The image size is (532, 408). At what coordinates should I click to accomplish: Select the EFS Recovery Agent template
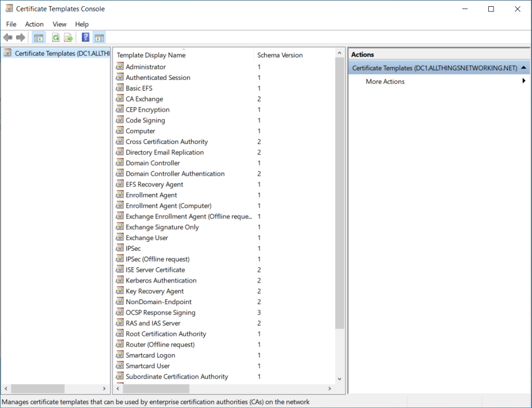154,184
